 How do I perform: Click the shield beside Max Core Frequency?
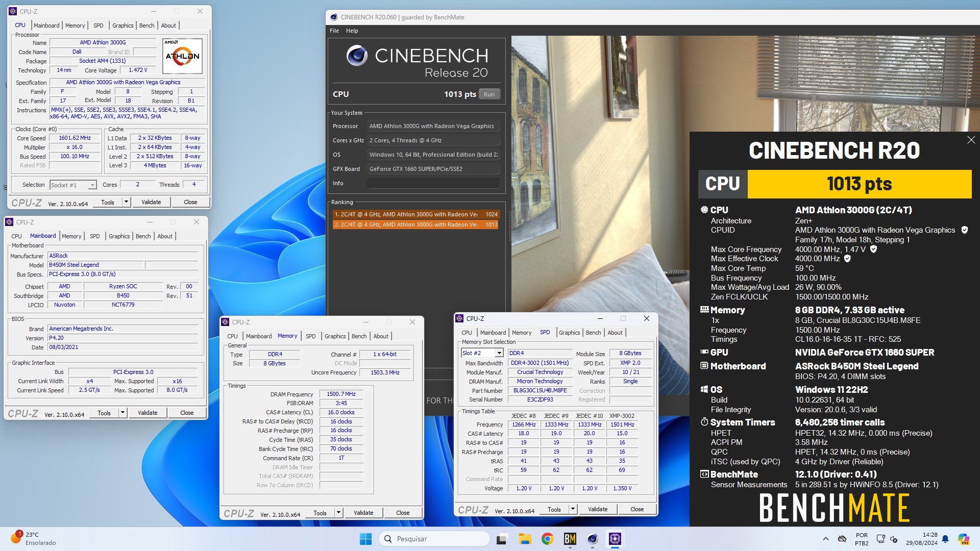tap(873, 249)
